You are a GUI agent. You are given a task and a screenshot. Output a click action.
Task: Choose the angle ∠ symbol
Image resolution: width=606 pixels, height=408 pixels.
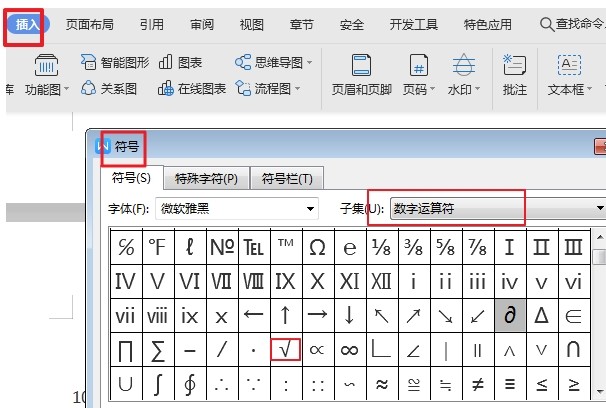tap(414, 350)
